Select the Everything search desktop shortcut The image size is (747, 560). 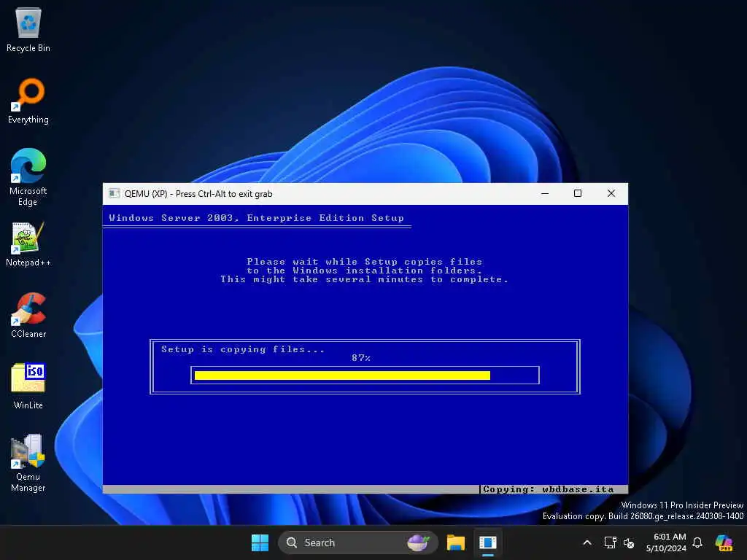pos(28,101)
